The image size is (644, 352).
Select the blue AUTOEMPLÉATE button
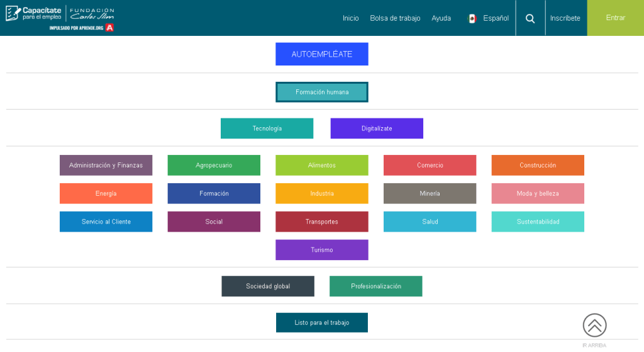click(x=321, y=54)
